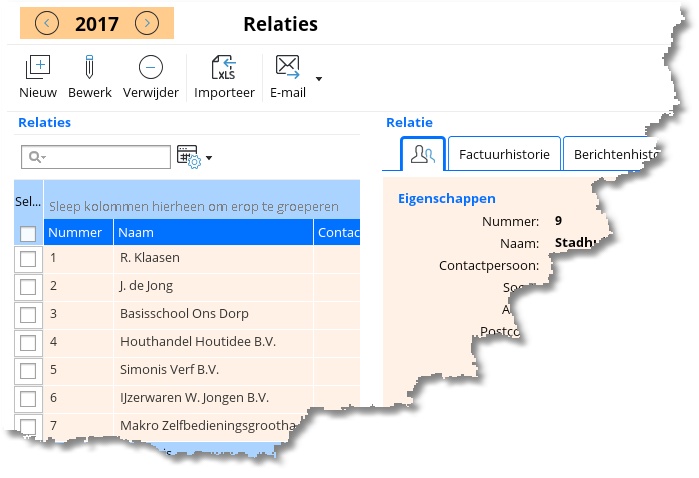Image resolution: width=699 pixels, height=478 pixels.
Task: Tick checkbox for R. Klaasen row
Action: (x=28, y=258)
